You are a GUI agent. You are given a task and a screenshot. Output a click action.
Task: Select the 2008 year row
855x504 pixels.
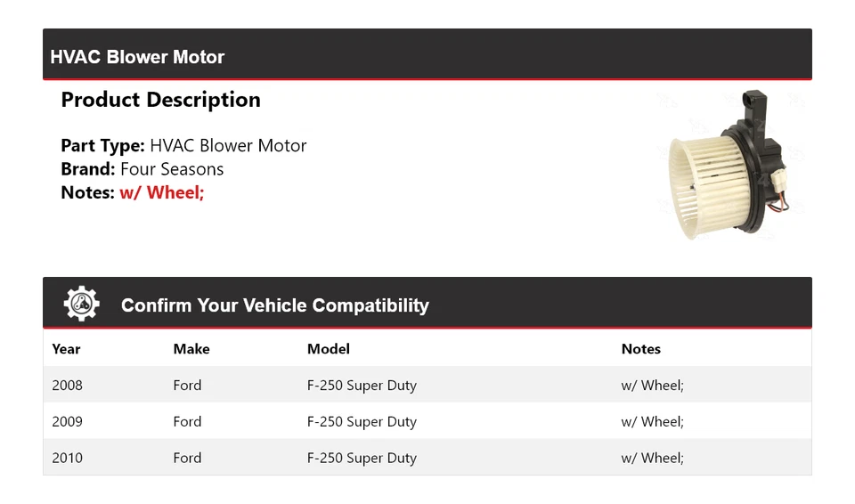pyautogui.click(x=427, y=385)
